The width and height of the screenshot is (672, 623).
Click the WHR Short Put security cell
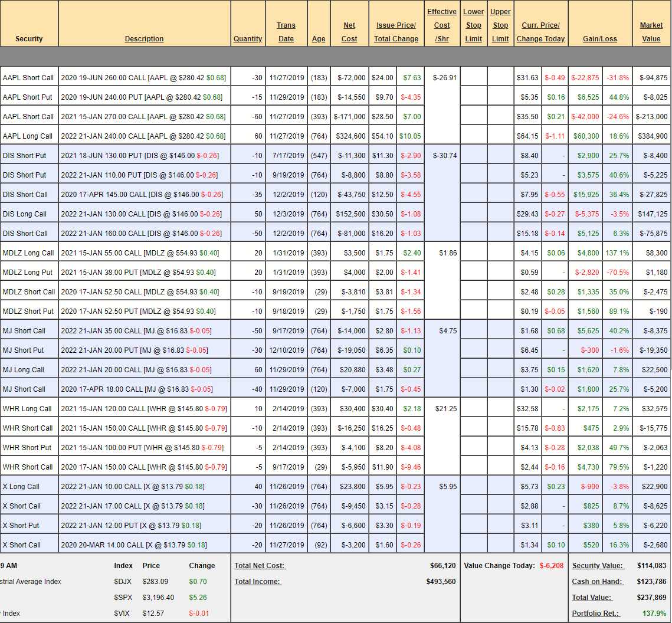click(27, 448)
